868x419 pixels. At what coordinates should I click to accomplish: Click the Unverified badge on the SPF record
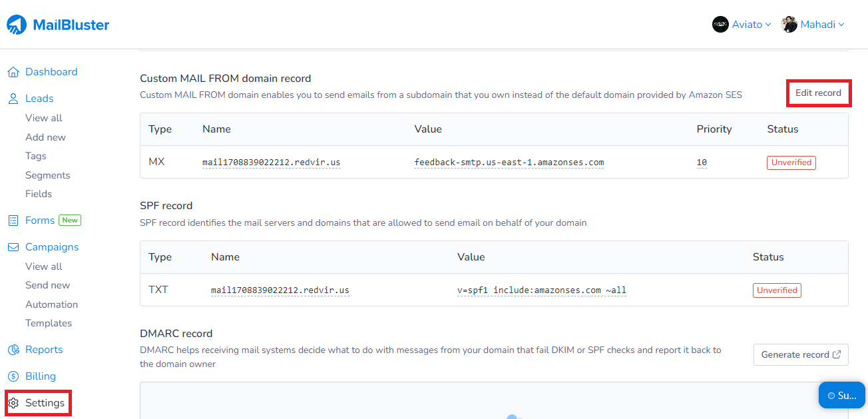tap(777, 290)
